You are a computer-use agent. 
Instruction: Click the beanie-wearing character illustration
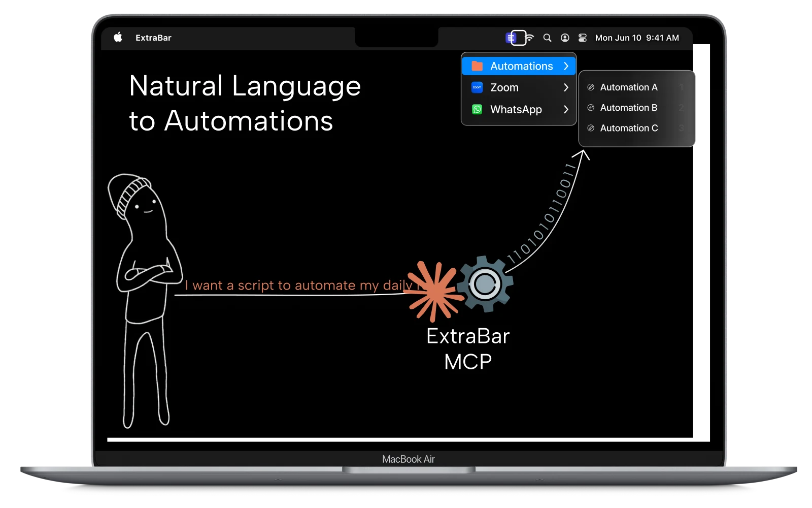pos(145,301)
